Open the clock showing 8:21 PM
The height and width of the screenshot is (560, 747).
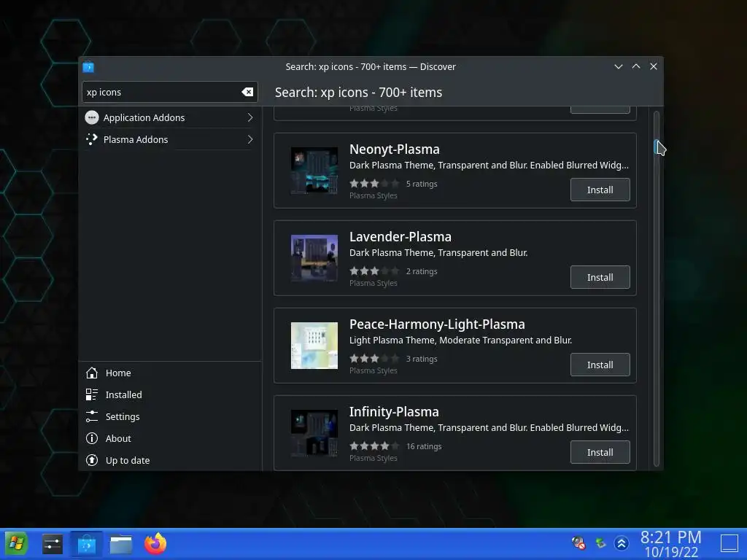(x=671, y=544)
